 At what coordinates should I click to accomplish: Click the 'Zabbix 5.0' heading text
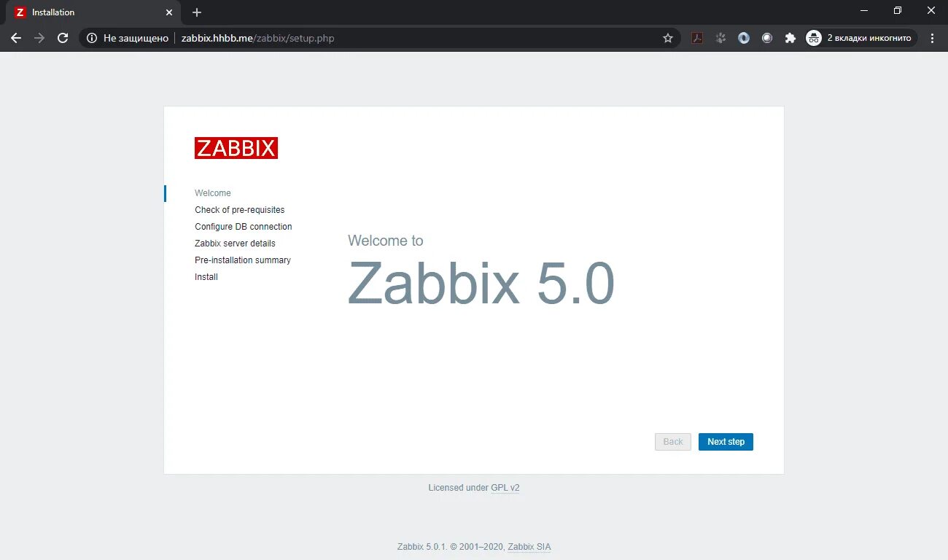point(481,283)
